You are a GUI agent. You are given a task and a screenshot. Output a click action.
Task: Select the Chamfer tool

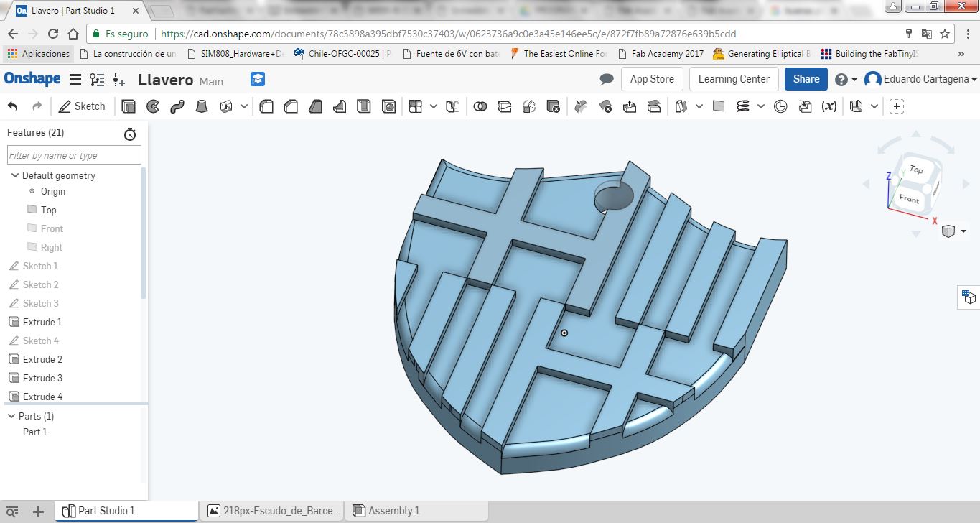[291, 106]
